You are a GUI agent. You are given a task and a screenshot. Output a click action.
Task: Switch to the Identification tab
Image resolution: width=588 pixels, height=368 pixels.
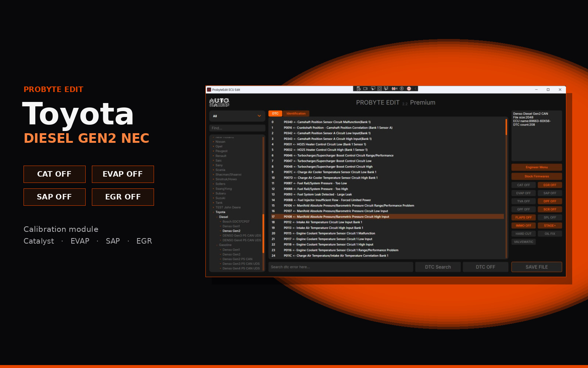pyautogui.click(x=296, y=113)
